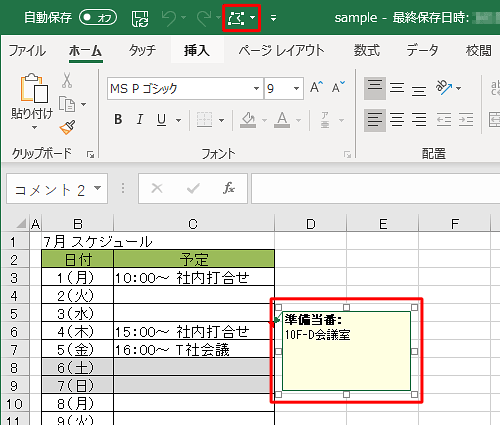Viewport: 500px width, 425px height.
Task: Select Middle Align icon
Action: point(397,88)
